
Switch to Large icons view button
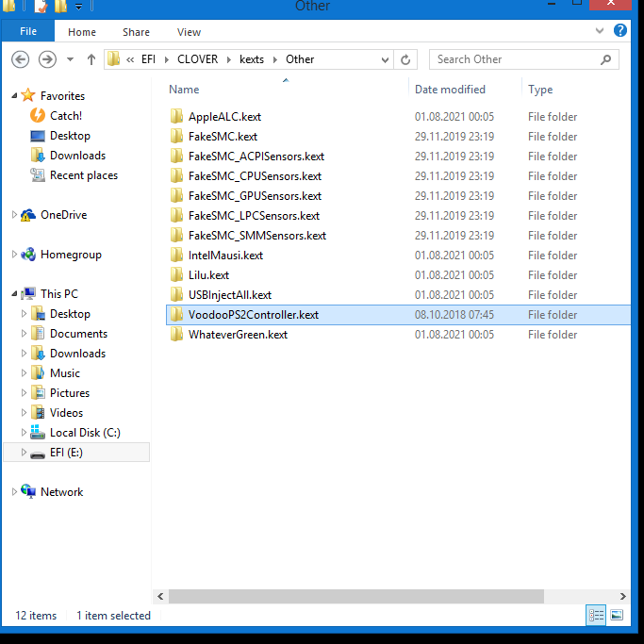[617, 616]
